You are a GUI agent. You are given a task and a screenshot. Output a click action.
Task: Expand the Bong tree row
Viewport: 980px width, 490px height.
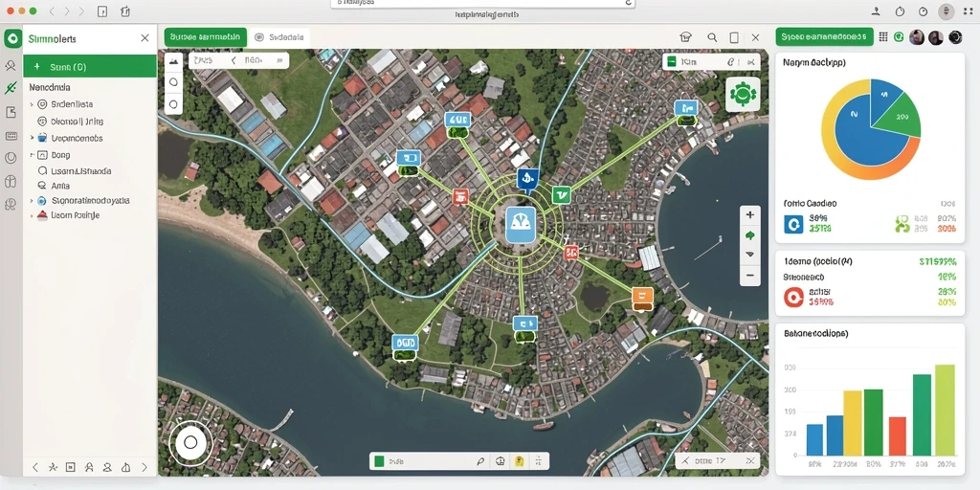pos(32,154)
